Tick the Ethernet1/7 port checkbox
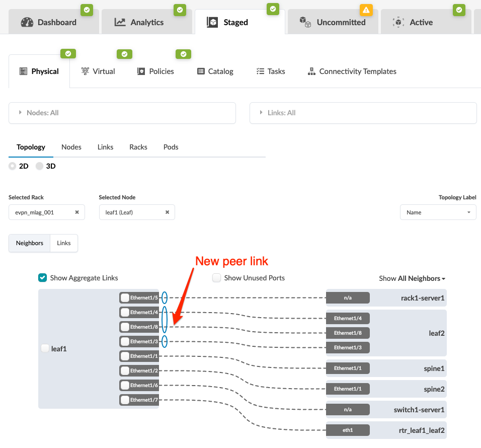Image resolution: width=481 pixels, height=448 pixels. click(x=125, y=400)
